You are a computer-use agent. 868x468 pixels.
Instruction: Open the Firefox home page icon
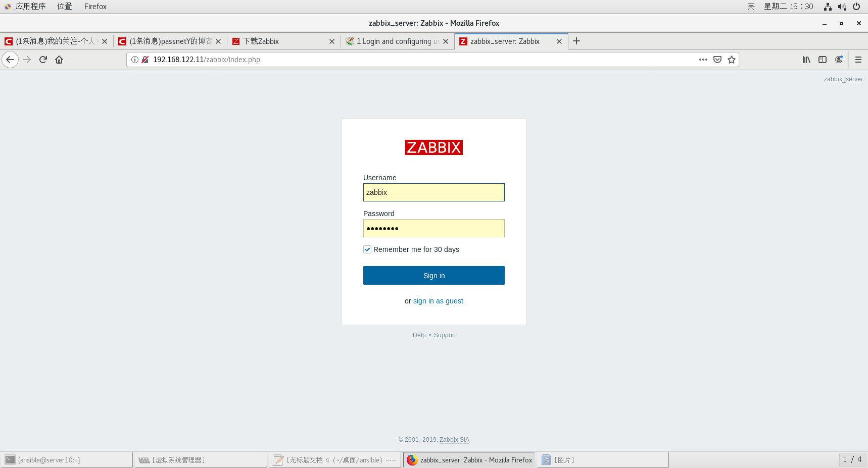(x=59, y=60)
